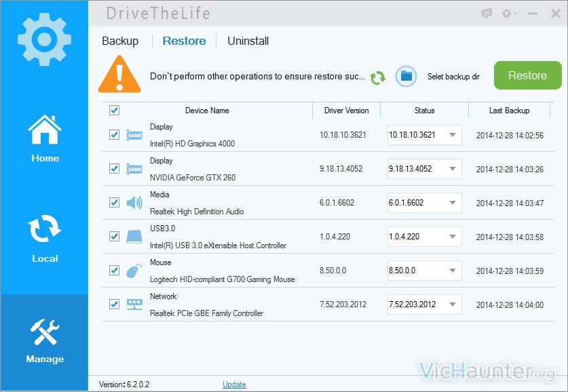Viewport: 568px width, 392px height.
Task: Sort by the Status column header
Action: point(425,111)
